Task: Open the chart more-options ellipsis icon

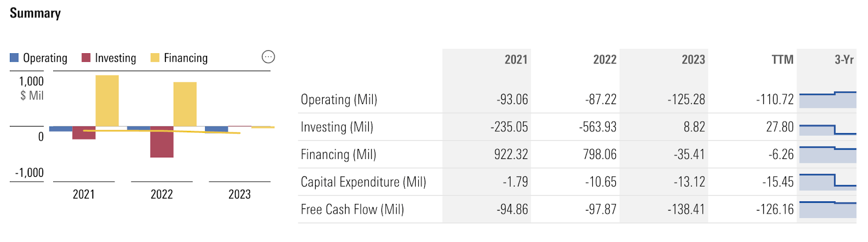Action: 268,57
